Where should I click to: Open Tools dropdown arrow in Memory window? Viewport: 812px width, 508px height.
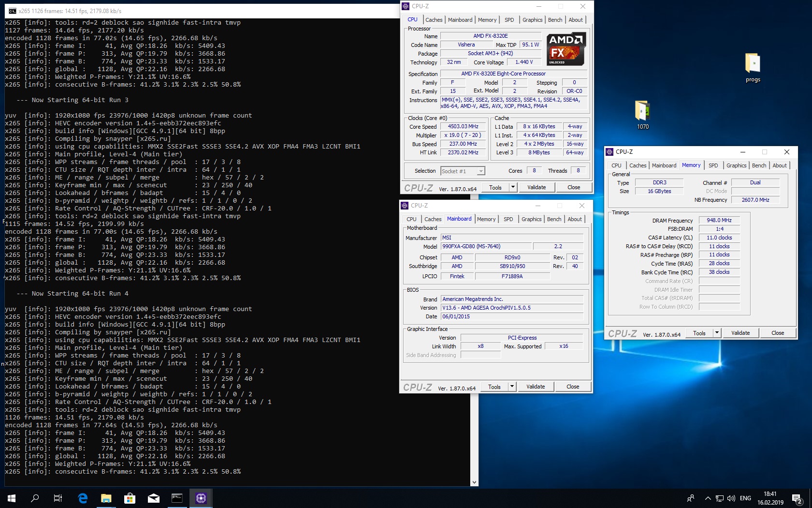(x=717, y=333)
